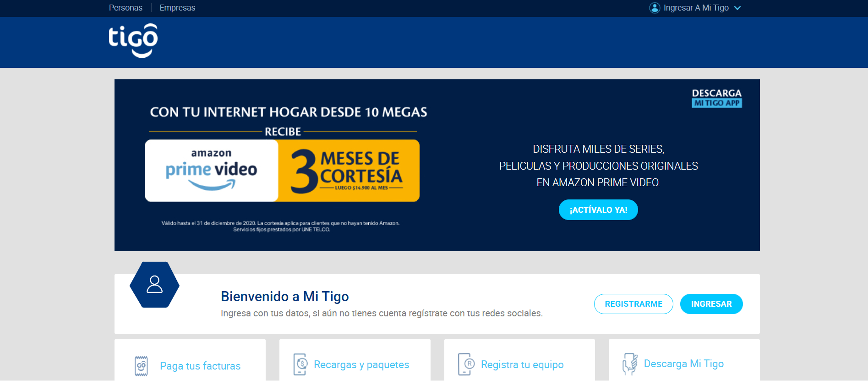Select the Personas tab
868x381 pixels.
pyautogui.click(x=126, y=8)
